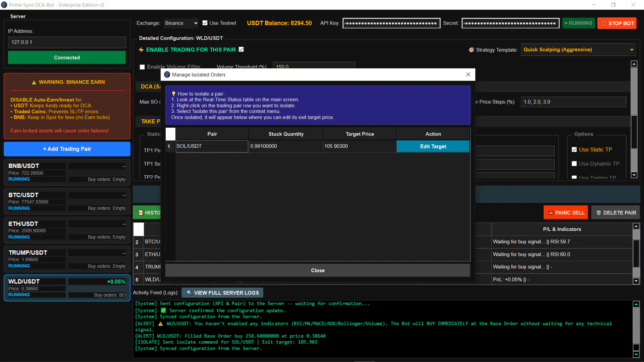Click status table scroll-down arrow

coord(636,281)
